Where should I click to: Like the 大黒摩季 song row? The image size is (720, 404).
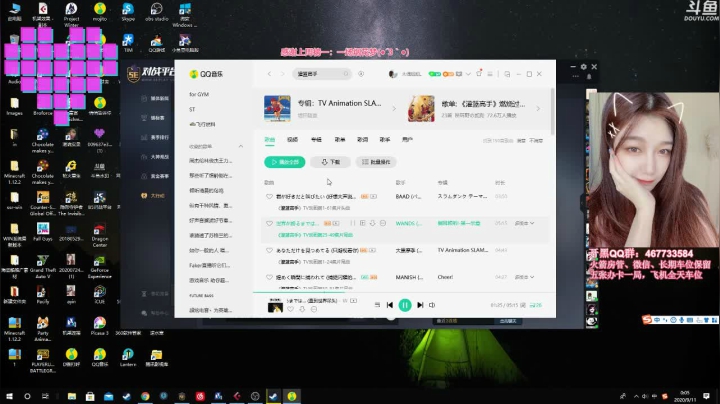click(x=270, y=251)
